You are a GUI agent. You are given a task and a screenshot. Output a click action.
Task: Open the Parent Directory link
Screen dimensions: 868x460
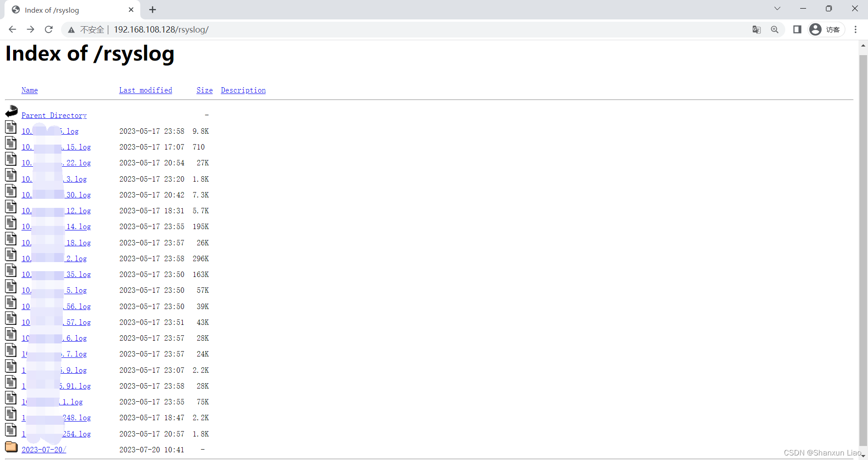[54, 115]
